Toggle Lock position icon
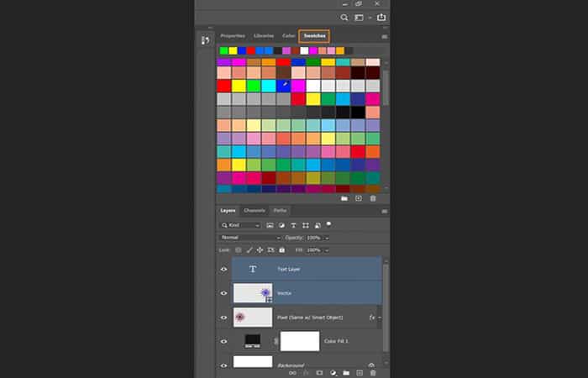588x378 pixels. tap(260, 250)
